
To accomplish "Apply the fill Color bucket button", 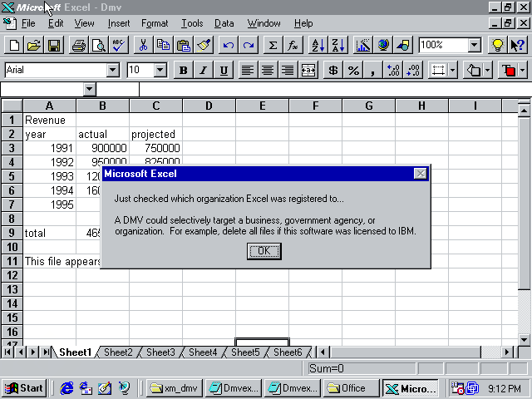I will (473, 70).
